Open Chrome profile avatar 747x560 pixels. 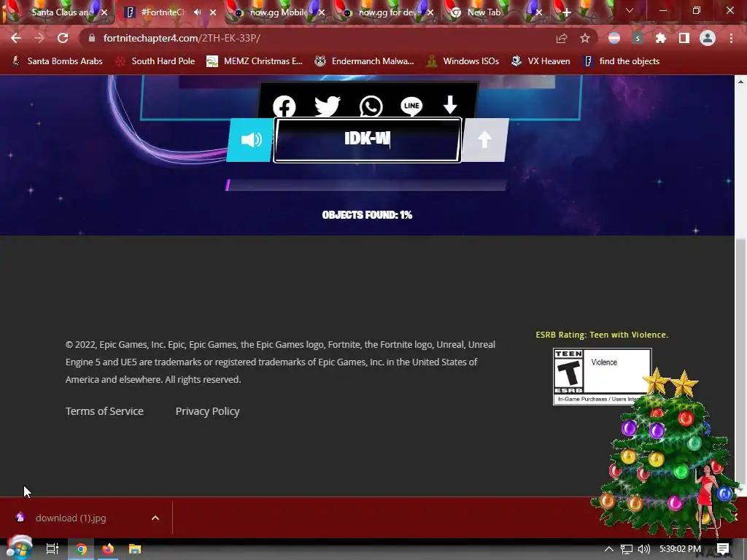708,38
